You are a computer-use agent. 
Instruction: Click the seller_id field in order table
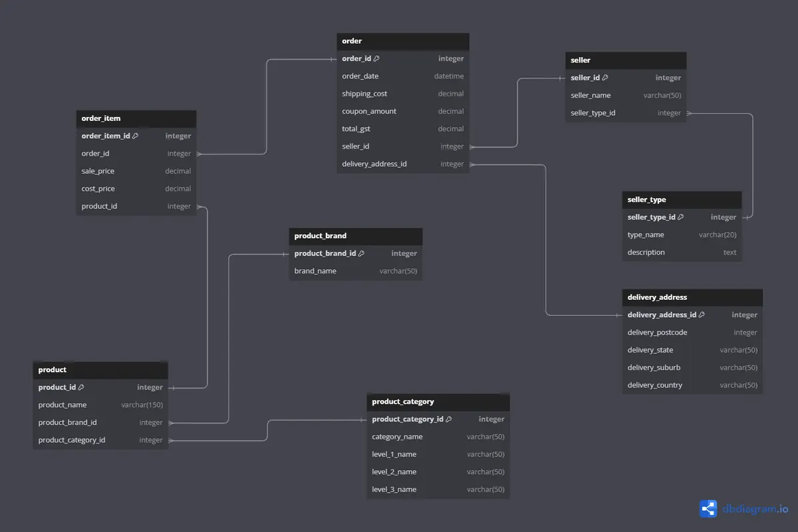(403, 146)
